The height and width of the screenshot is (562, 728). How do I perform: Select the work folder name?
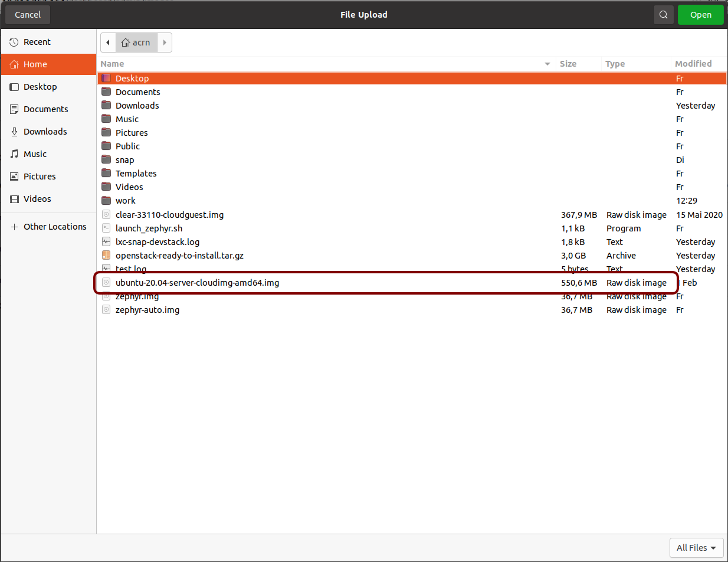125,201
